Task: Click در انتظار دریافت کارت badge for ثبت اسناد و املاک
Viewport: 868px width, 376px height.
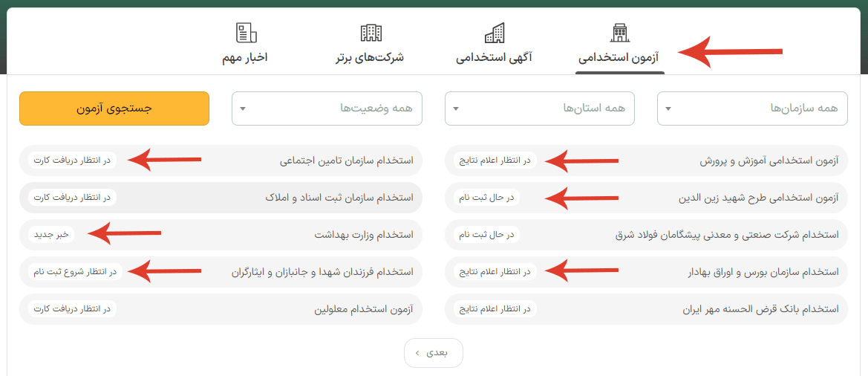Action: point(72,198)
